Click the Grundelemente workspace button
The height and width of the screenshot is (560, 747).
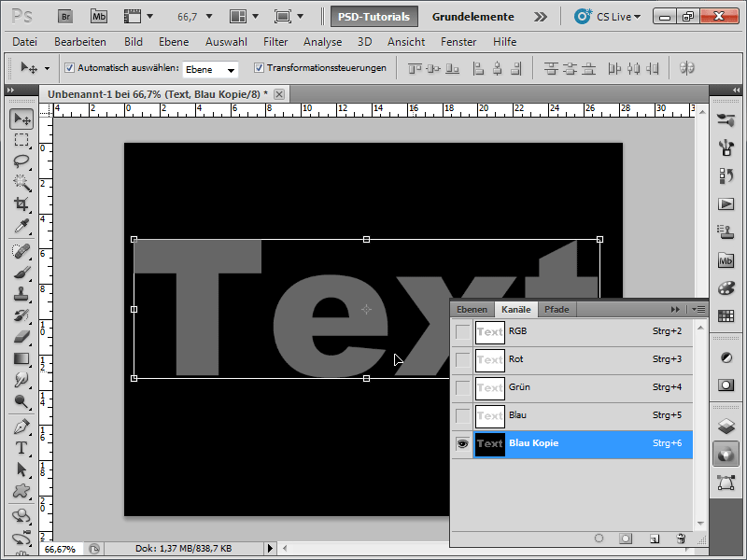click(472, 17)
